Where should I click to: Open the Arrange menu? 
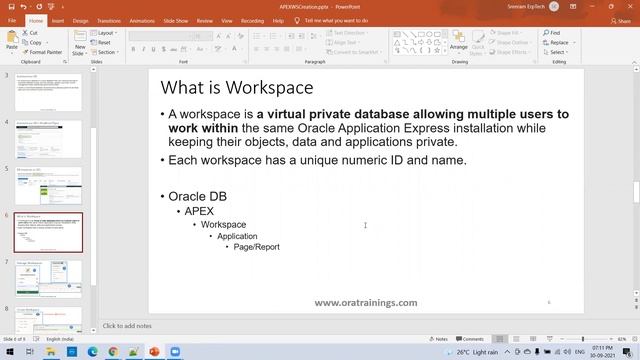click(x=458, y=41)
